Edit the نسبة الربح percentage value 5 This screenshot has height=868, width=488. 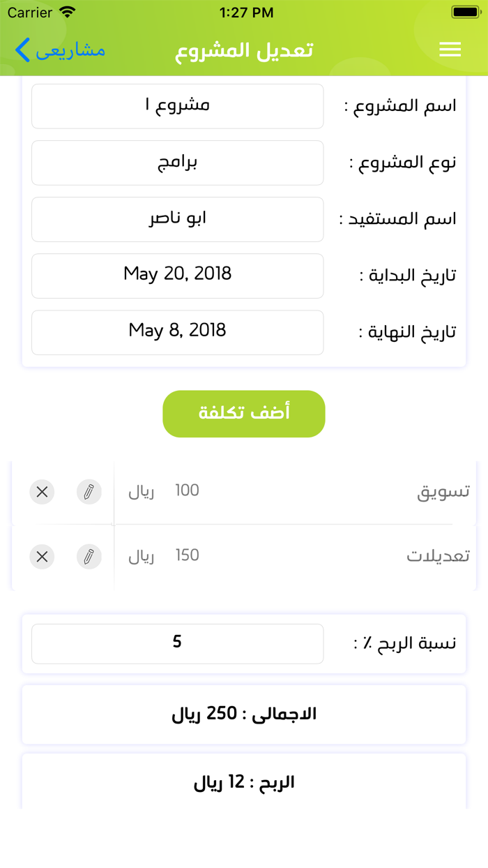pyautogui.click(x=177, y=643)
